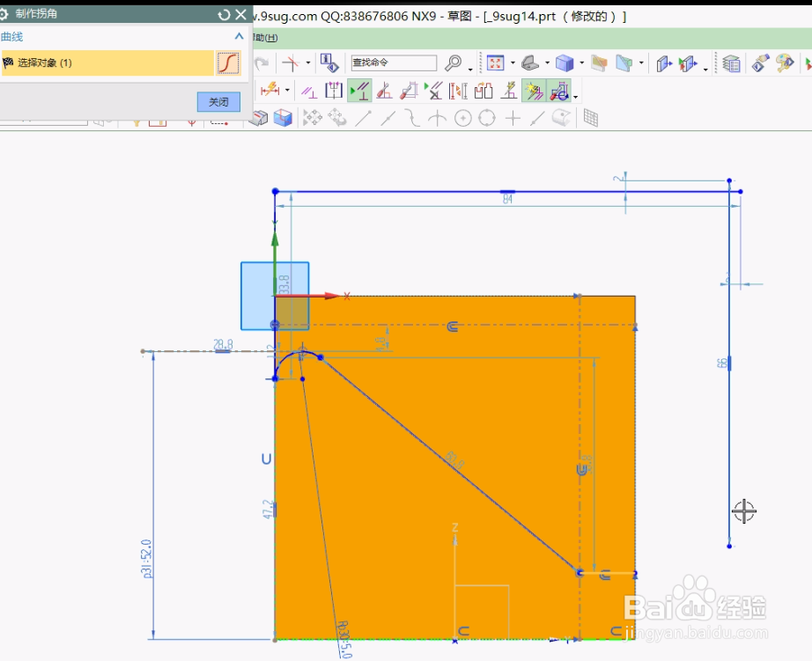Toggle Point on Face snap
The width and height of the screenshot is (812, 661).
(561, 118)
